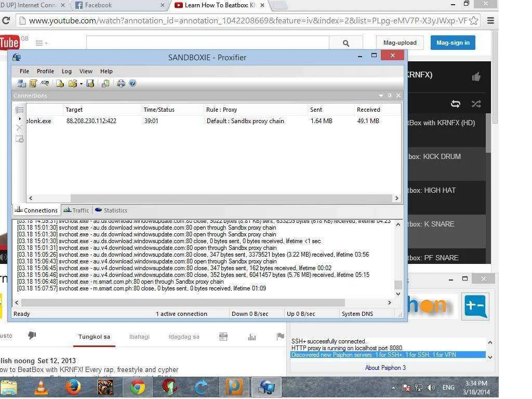The width and height of the screenshot is (532, 399).
Task: Click Chrome reload button
Action: [x=6, y=21]
